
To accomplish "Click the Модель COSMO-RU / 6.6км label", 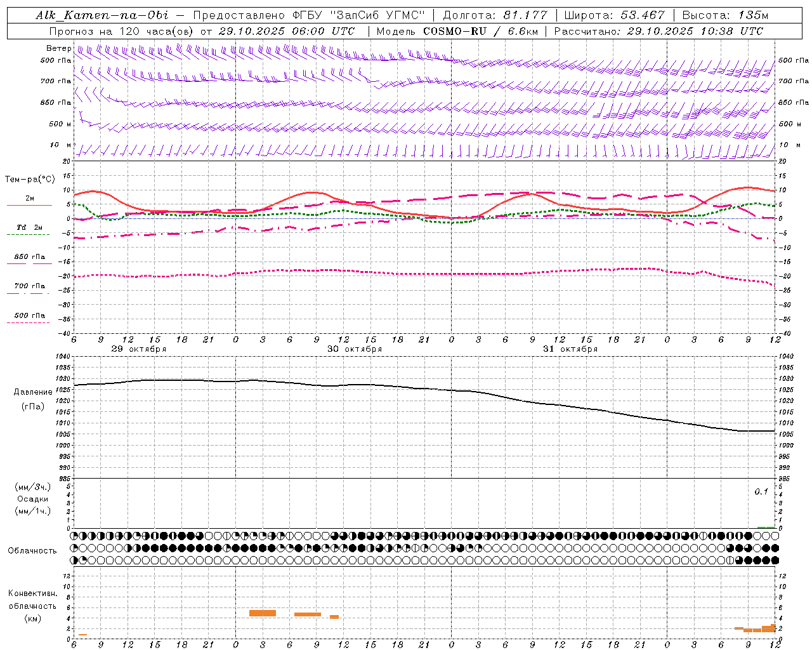I will (457, 31).
